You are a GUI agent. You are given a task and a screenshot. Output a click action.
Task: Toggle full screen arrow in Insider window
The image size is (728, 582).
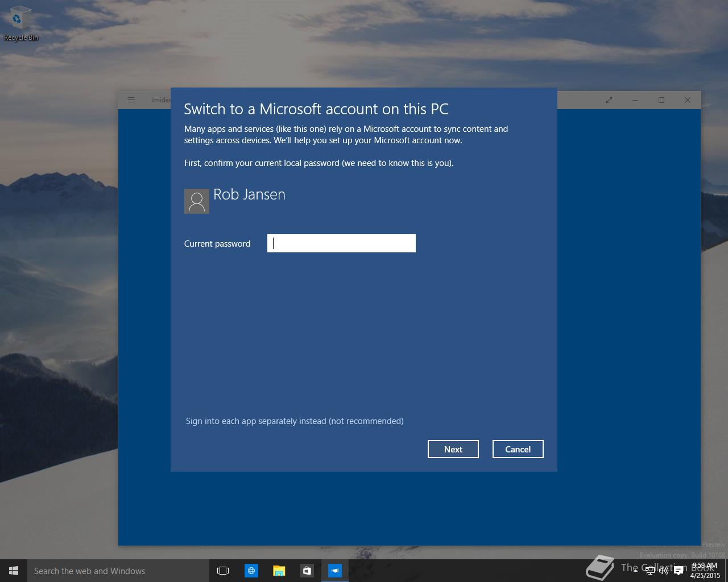coord(609,100)
